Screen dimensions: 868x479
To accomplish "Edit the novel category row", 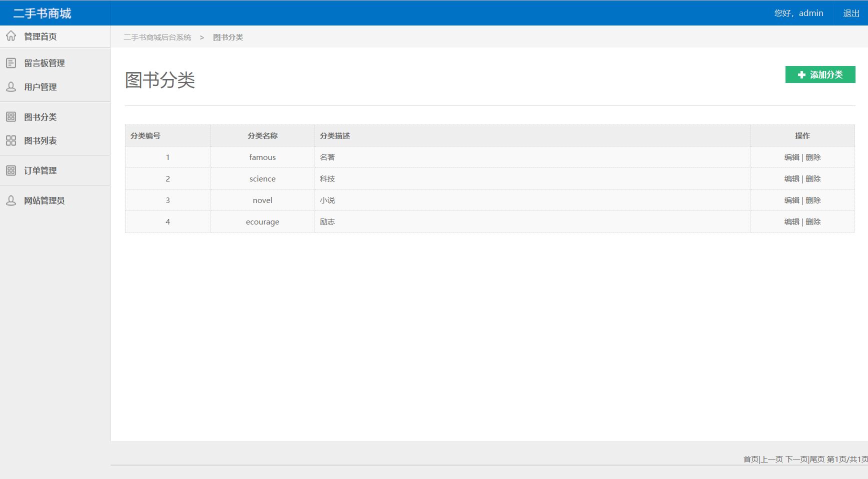I will 791,200.
